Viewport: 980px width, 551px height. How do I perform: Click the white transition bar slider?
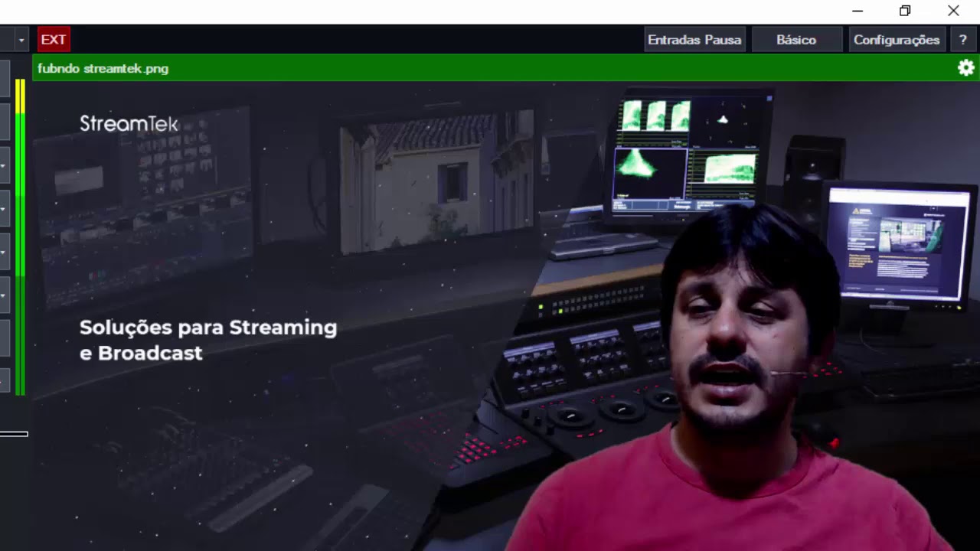coord(14,434)
